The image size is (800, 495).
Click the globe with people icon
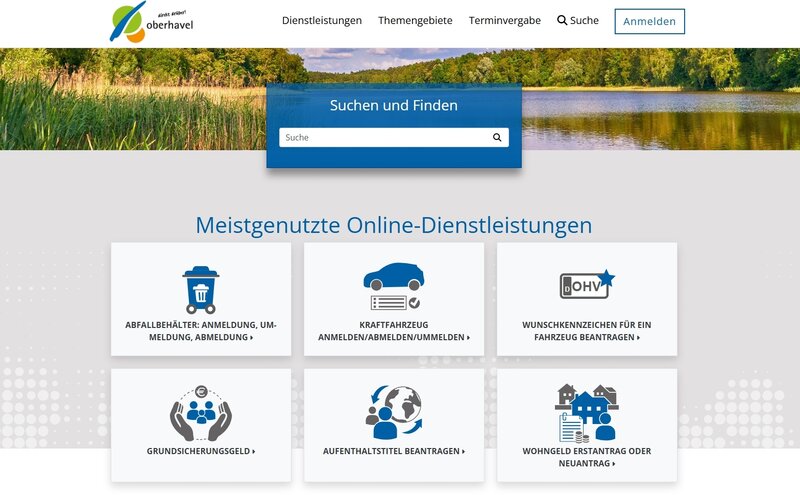tap(394, 412)
